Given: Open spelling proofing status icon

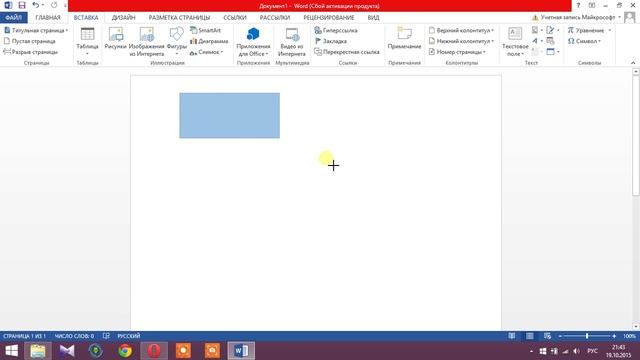Looking at the screenshot, I should (106, 336).
